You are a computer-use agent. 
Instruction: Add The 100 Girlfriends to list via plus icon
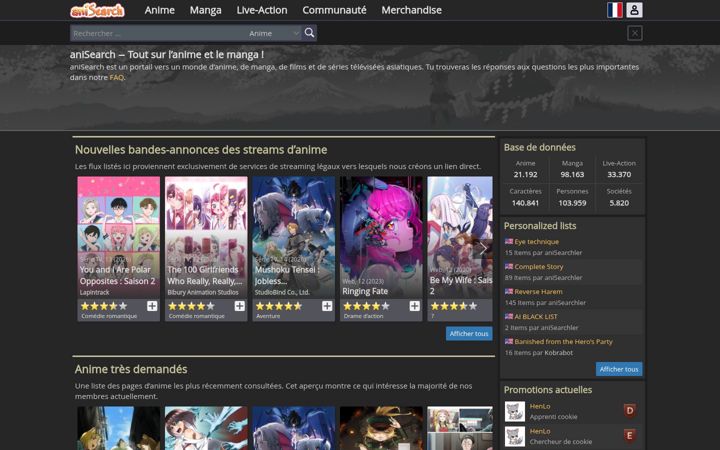[x=239, y=306]
